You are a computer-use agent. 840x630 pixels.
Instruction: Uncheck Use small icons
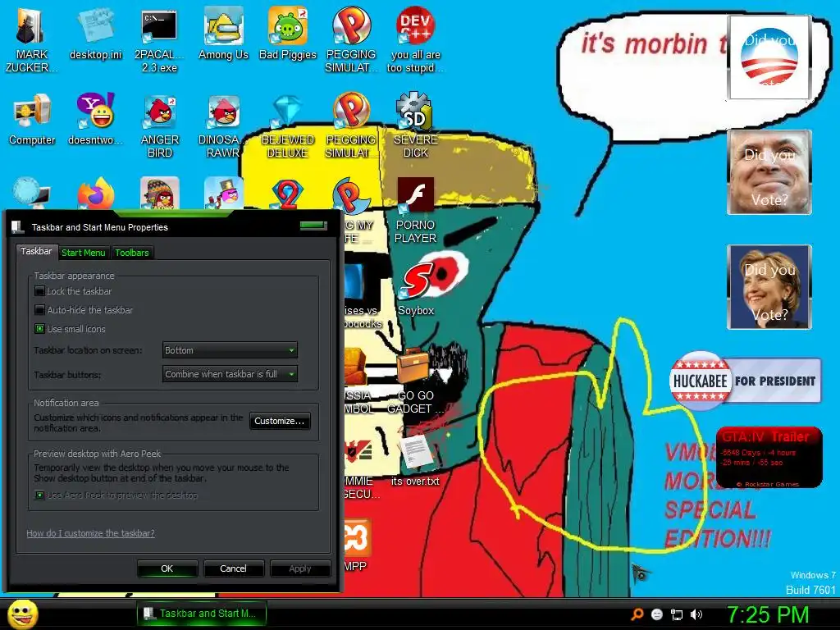[39, 329]
